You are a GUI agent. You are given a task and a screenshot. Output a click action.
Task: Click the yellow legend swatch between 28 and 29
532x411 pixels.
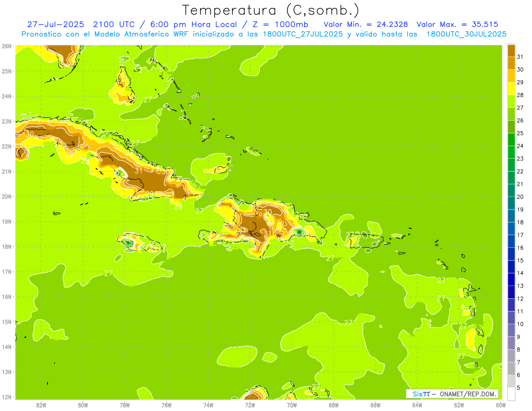(x=511, y=89)
